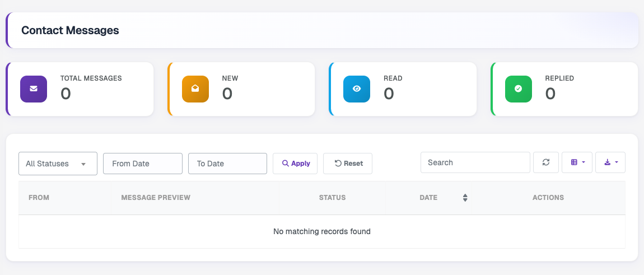Viewport: 644px width, 275px height.
Task: Click the To Date field
Action: click(x=227, y=164)
